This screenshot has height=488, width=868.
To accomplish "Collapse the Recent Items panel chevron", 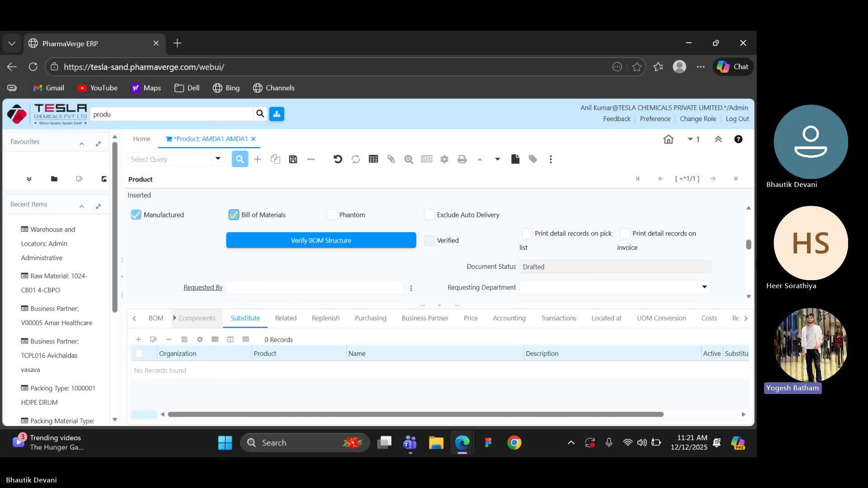I will click(82, 206).
